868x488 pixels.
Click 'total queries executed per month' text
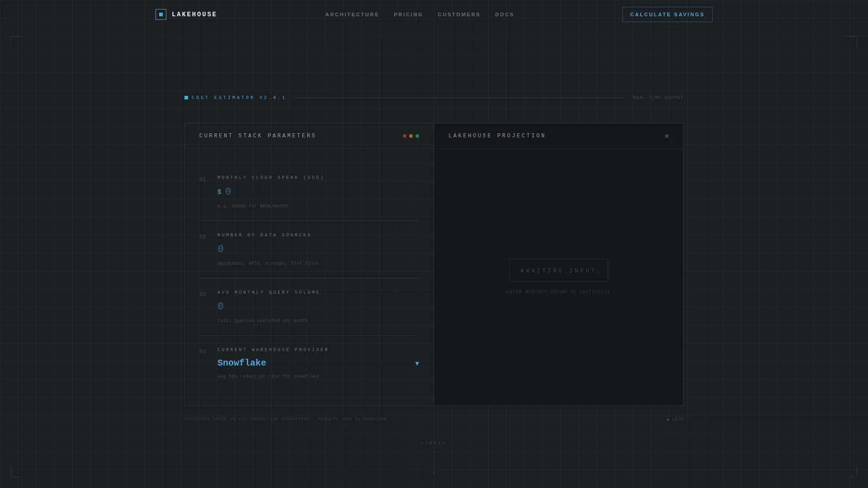click(263, 321)
